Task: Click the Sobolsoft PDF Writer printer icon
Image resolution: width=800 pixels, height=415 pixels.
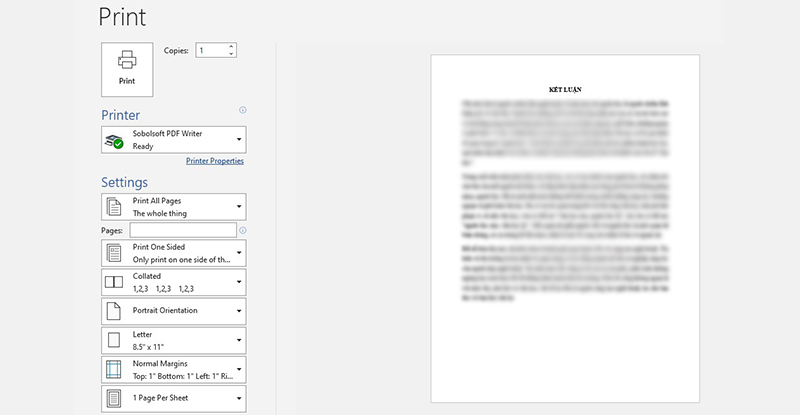Action: click(115, 140)
